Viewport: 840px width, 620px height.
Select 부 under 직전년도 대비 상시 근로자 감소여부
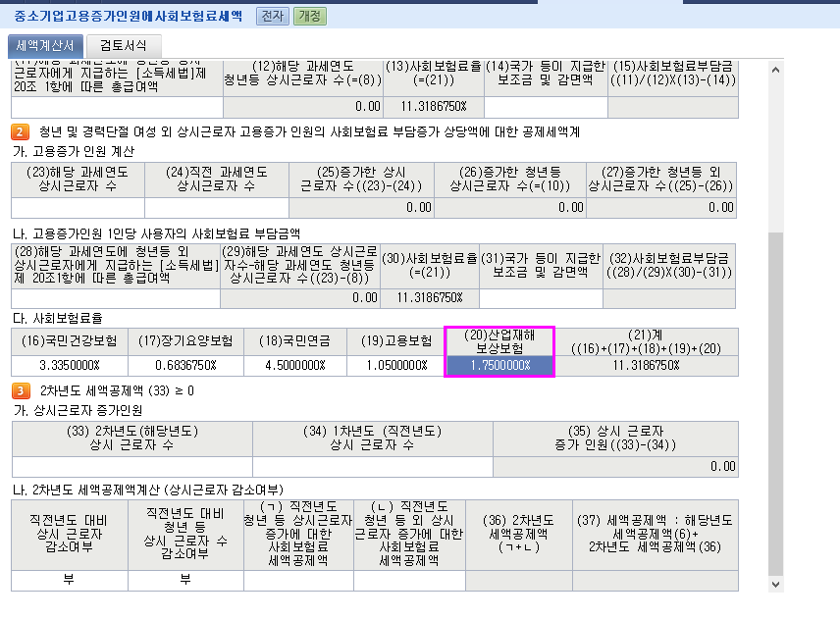[x=70, y=581]
